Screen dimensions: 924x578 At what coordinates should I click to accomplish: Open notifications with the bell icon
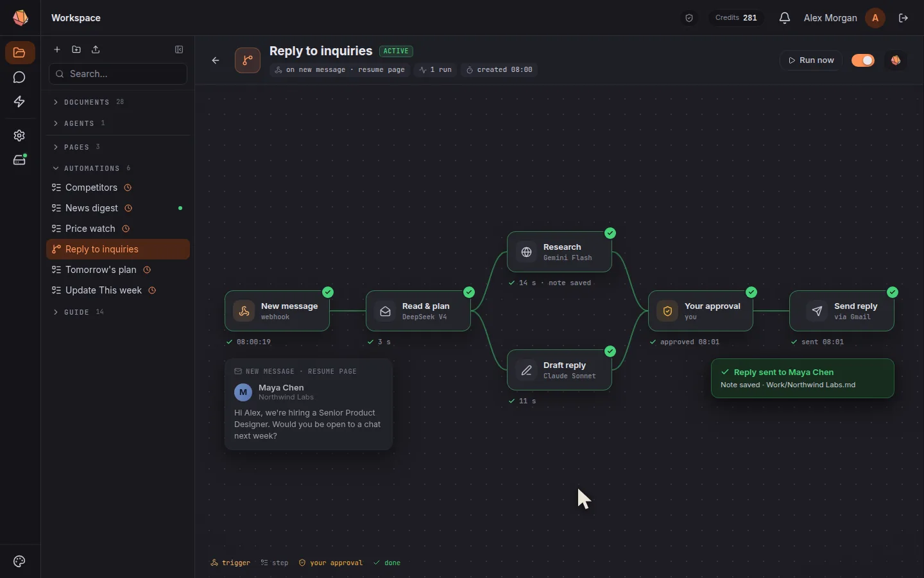coord(785,18)
